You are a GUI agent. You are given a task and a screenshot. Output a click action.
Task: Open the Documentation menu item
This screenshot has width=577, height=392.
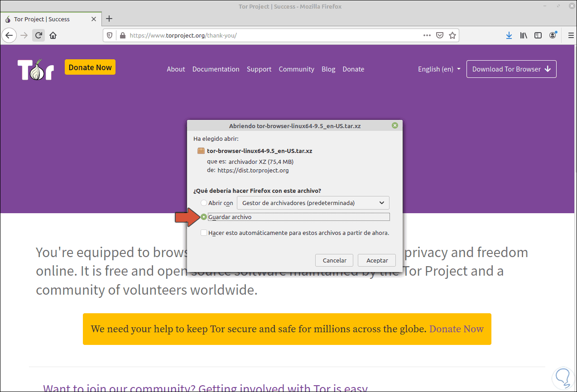tap(216, 69)
